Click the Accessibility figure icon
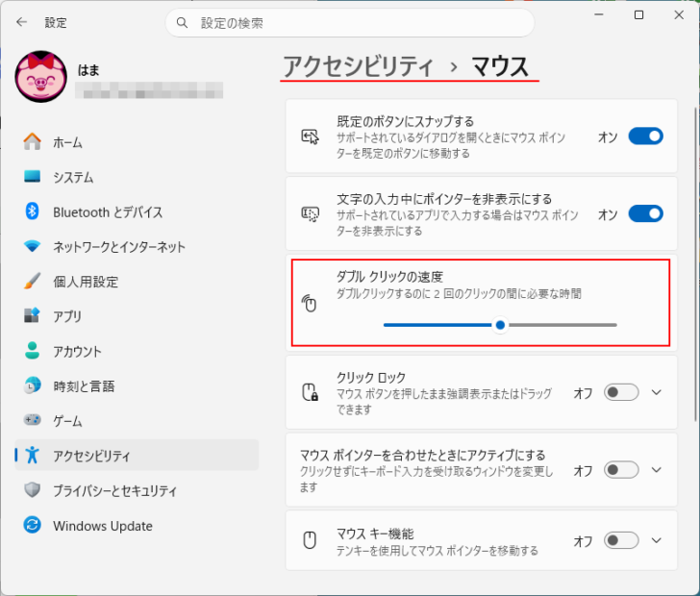This screenshot has width=700, height=596. [32, 455]
